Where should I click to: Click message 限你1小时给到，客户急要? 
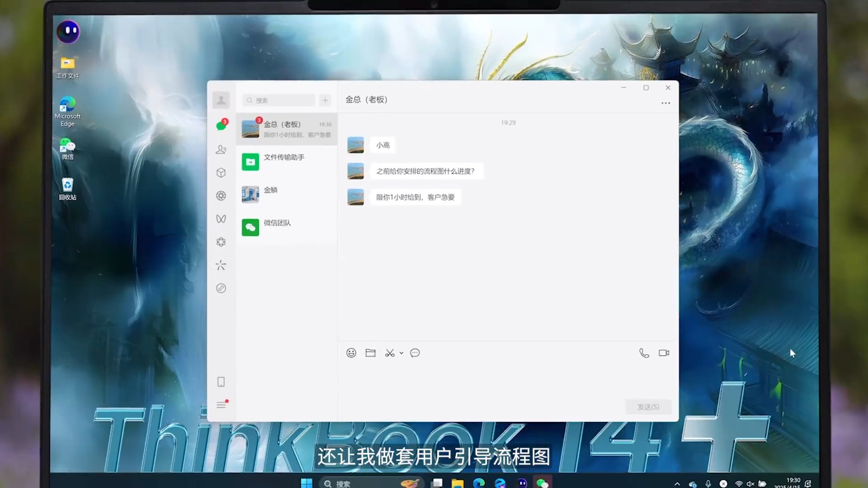tap(416, 197)
